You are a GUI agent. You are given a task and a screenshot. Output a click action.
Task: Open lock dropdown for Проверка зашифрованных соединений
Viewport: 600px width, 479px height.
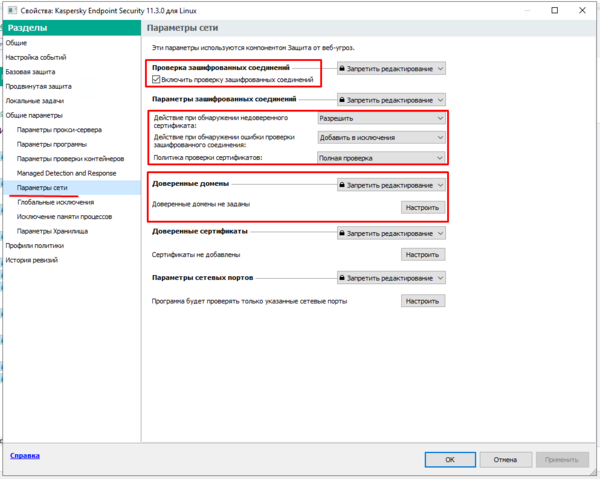[391, 69]
